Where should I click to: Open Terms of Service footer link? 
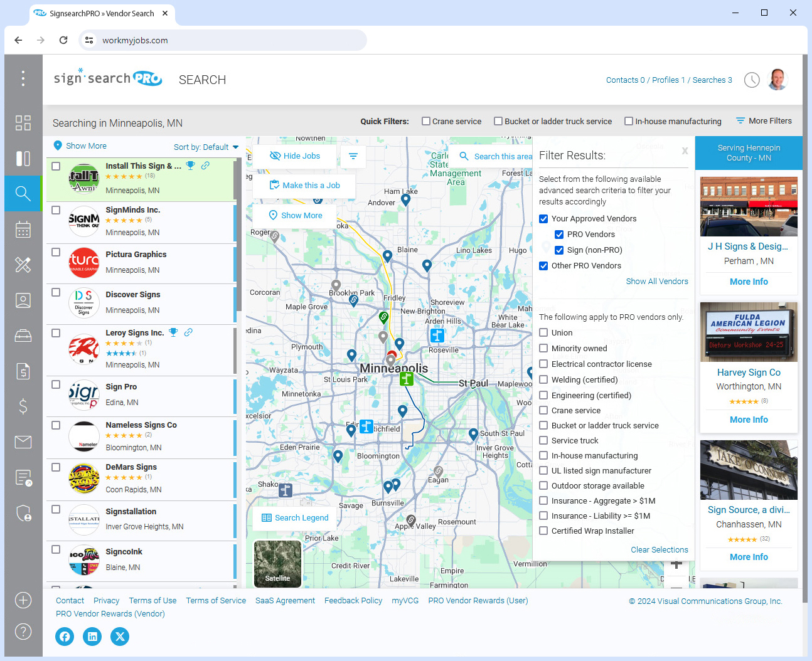tap(216, 601)
